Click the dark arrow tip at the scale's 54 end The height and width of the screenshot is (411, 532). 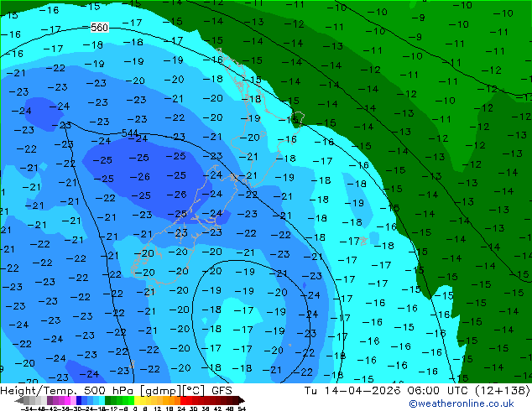click(x=242, y=400)
